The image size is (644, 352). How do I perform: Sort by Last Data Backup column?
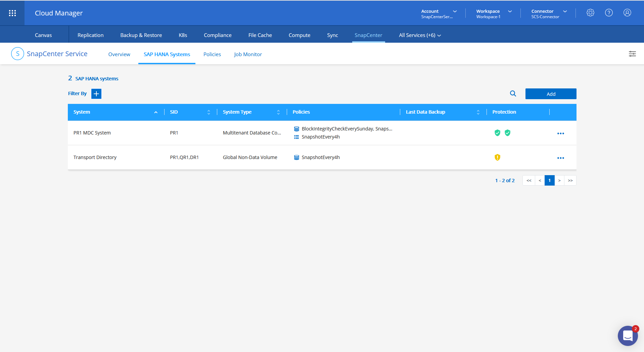[x=478, y=112]
